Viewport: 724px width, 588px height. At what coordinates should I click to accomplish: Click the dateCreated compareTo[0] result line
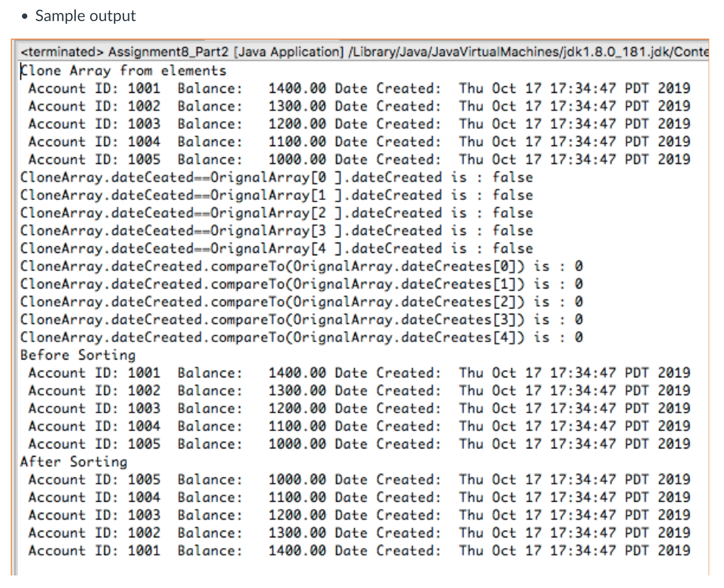point(300,266)
